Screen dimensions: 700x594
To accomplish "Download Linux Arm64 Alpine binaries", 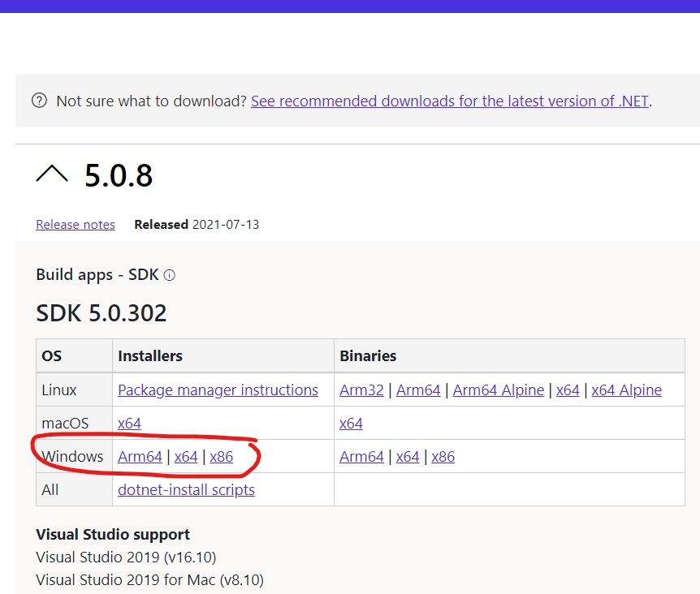I will tap(499, 390).
